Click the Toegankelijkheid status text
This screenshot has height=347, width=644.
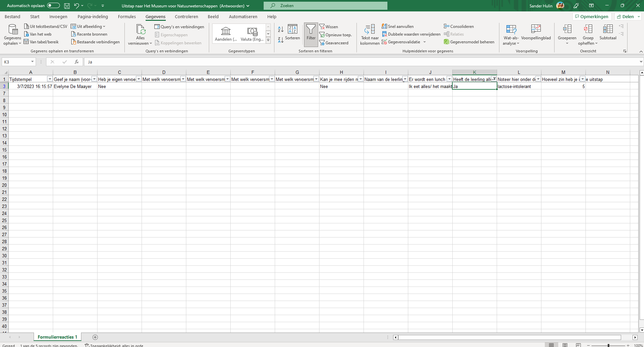pos(114,345)
